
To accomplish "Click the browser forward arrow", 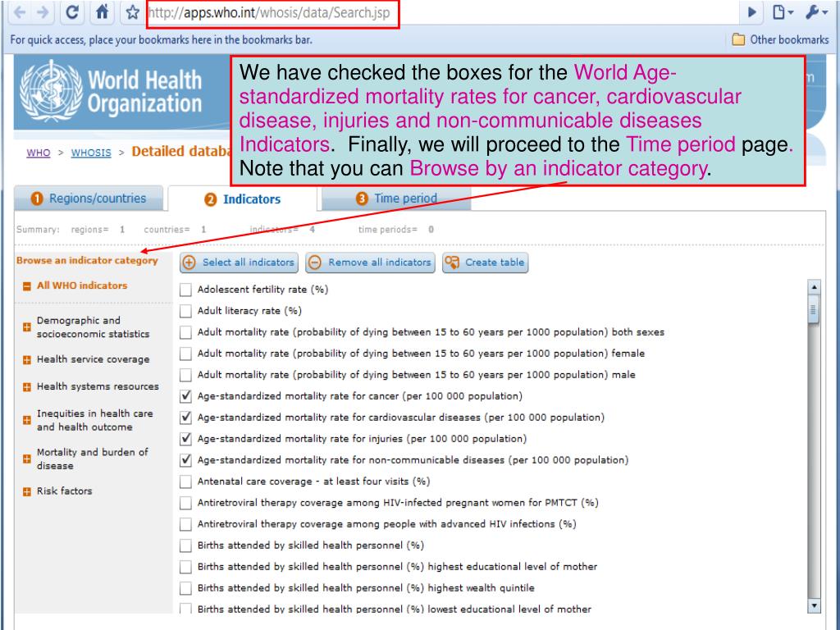I will 43,11.
